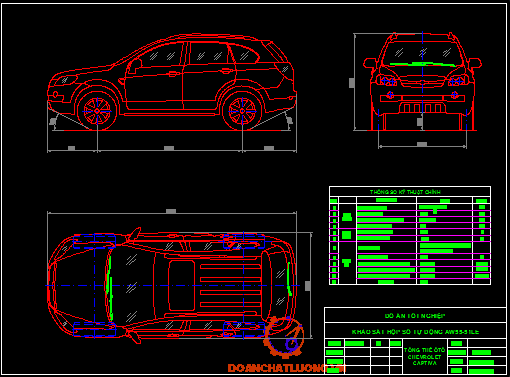Select the green windshield wiper in the front view
The width and height of the screenshot is (510, 377).
423,64
